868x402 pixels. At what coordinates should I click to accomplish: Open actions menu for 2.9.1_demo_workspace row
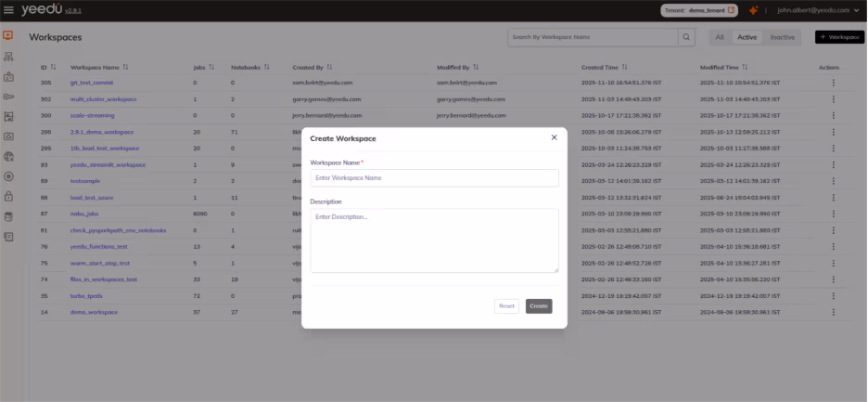(833, 132)
